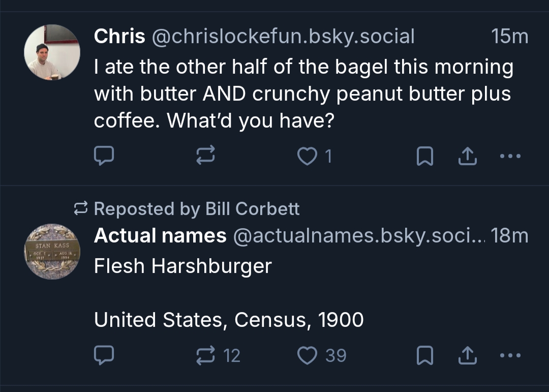Open the Actual names avatar
Image resolution: width=549 pixels, height=392 pixels.
pos(52,252)
